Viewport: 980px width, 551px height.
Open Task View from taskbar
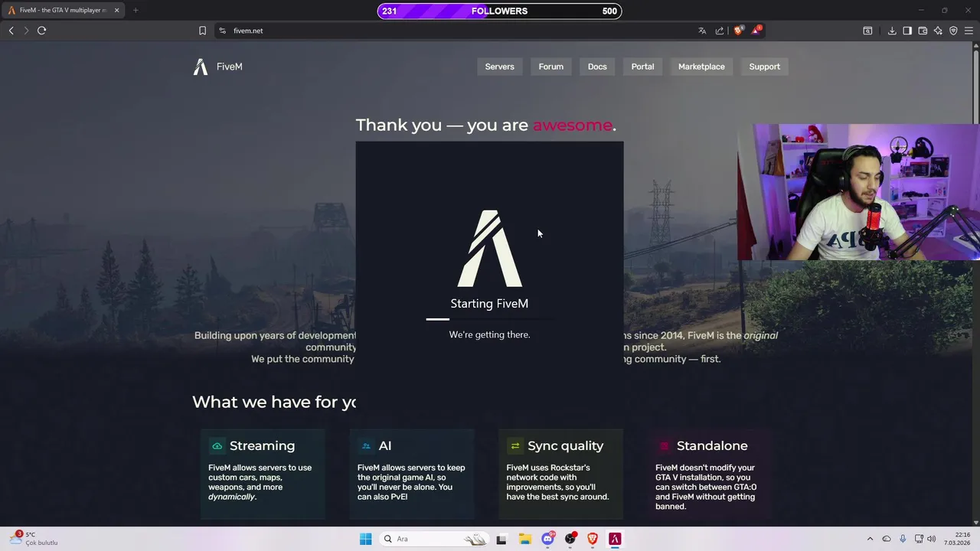pos(501,539)
